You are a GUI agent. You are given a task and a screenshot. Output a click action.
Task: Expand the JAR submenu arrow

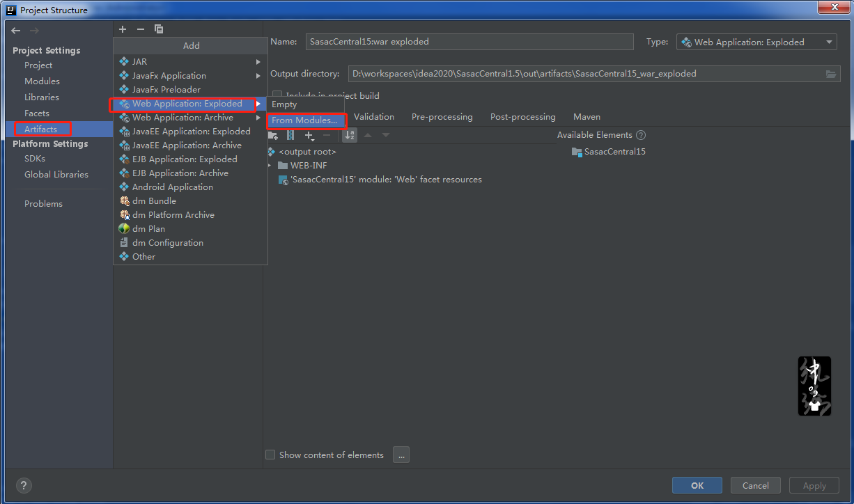tap(258, 62)
